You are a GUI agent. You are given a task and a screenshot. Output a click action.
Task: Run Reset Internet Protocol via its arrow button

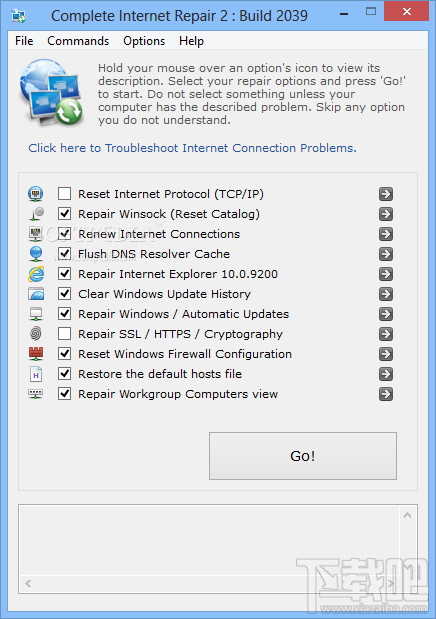click(x=386, y=194)
